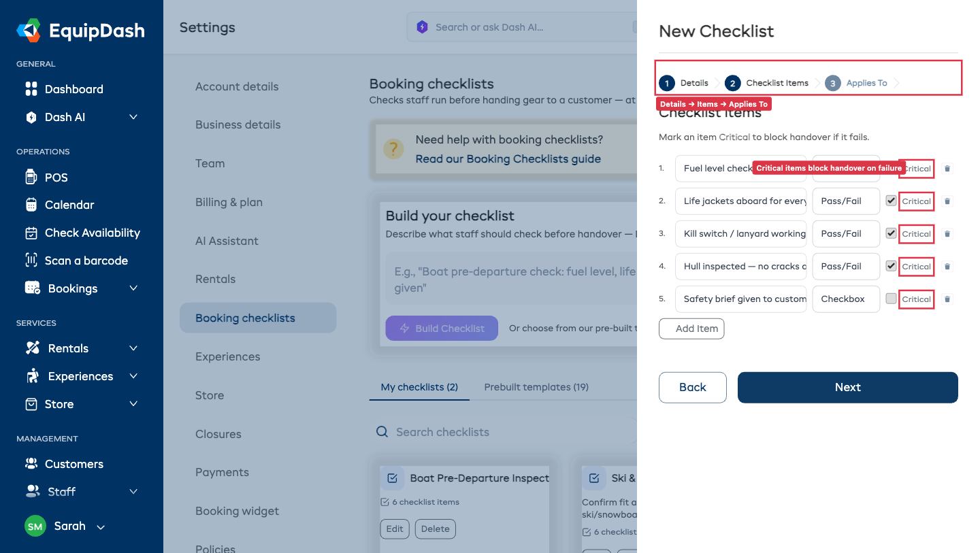Open Calendar via its sidebar icon
Screen dimensions: 980x553
coord(31,205)
